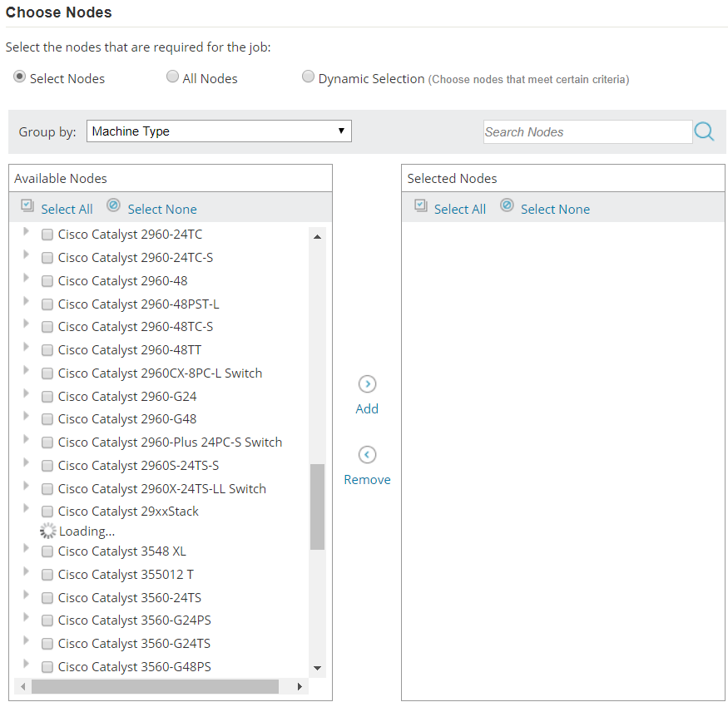
Task: Click the Remove arrow circle icon
Action: [367, 454]
